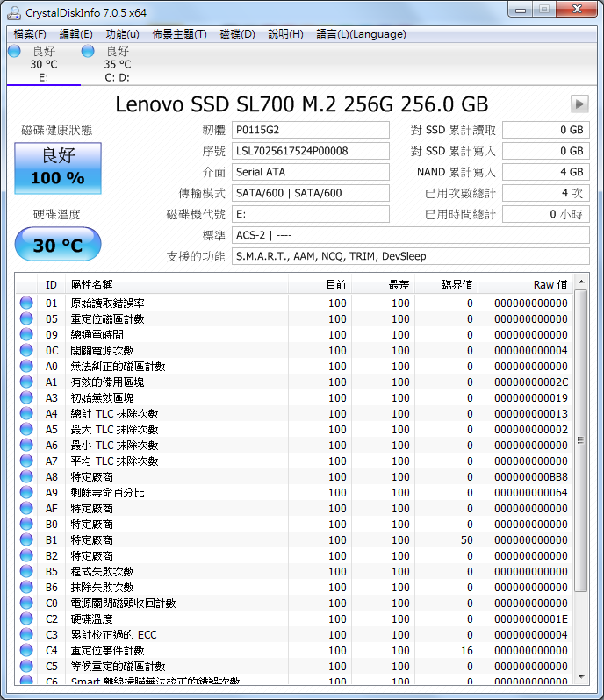
Task: Click the status orb for row A4 總計 TLC 抹除次數
Action: click(x=26, y=413)
